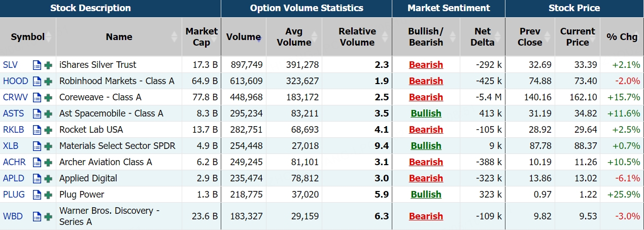This screenshot has width=644, height=230.
Task: Add ASTS using the green plus icon
Action: (48, 113)
